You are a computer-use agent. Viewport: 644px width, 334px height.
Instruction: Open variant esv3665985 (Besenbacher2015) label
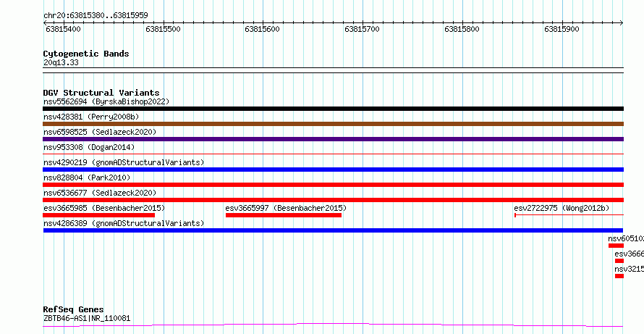click(104, 208)
